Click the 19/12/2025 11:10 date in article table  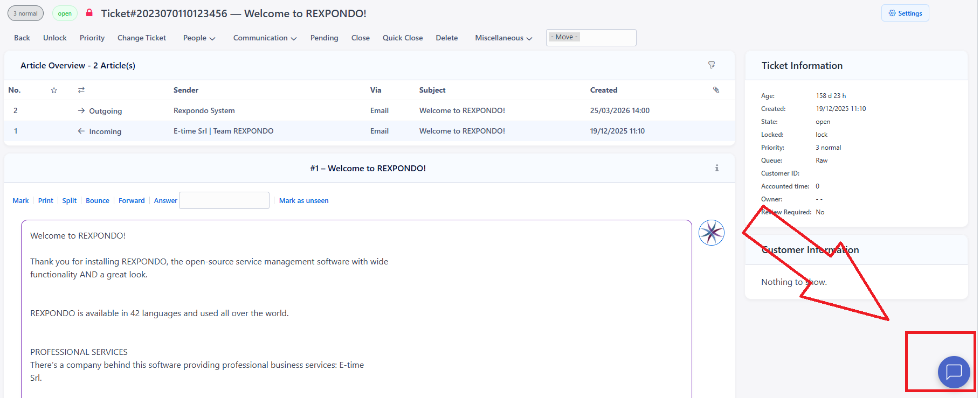tap(617, 131)
